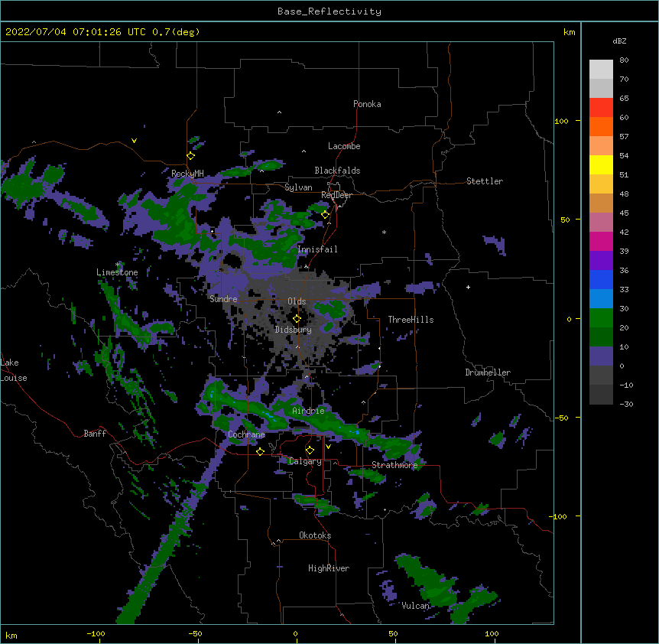Click the RockyMH map label
Viewport: 659px width, 644px height.
click(x=187, y=174)
